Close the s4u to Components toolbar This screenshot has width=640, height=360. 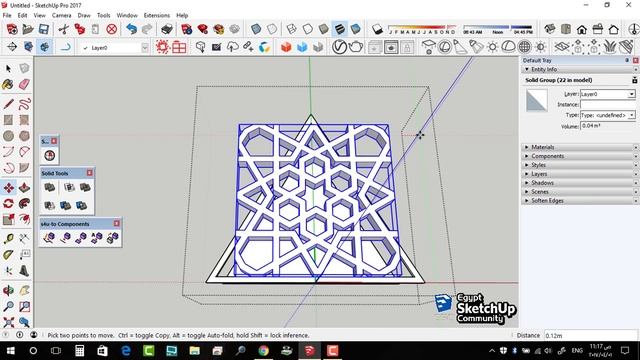coord(117,224)
